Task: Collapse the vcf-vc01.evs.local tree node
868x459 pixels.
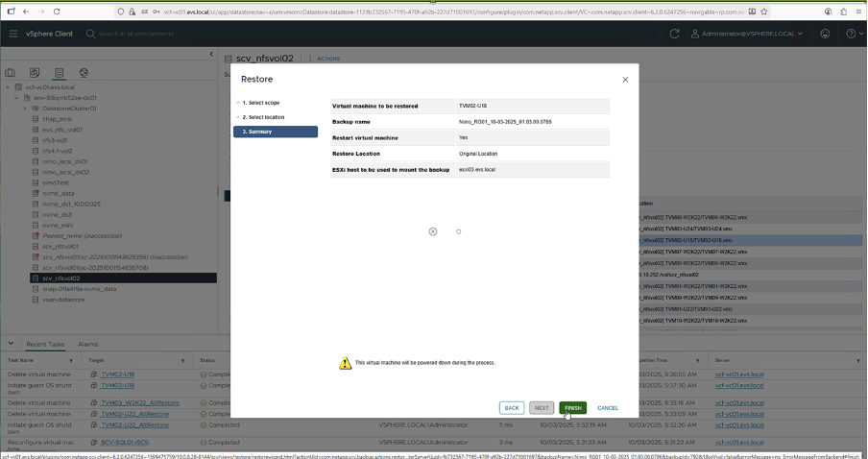Action: 8,87
